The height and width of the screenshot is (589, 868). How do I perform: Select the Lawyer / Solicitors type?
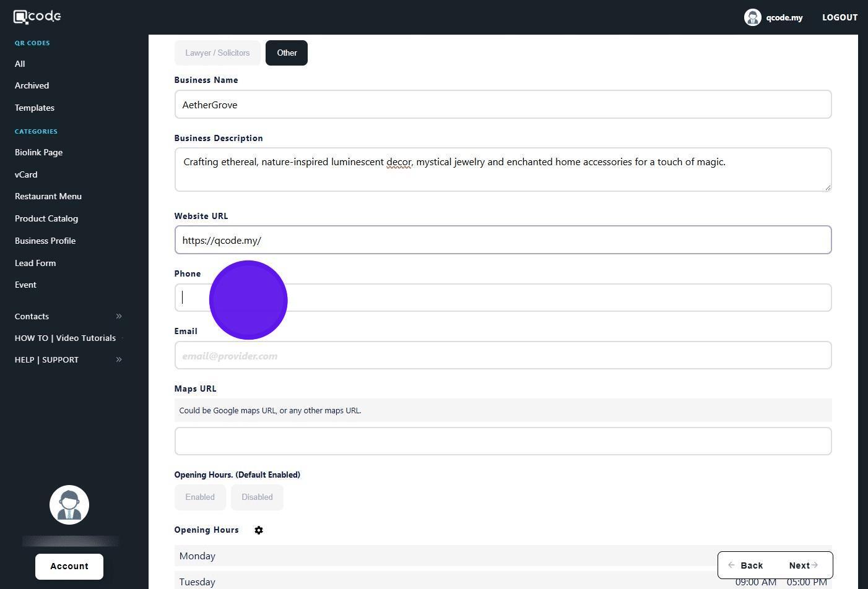coord(217,53)
